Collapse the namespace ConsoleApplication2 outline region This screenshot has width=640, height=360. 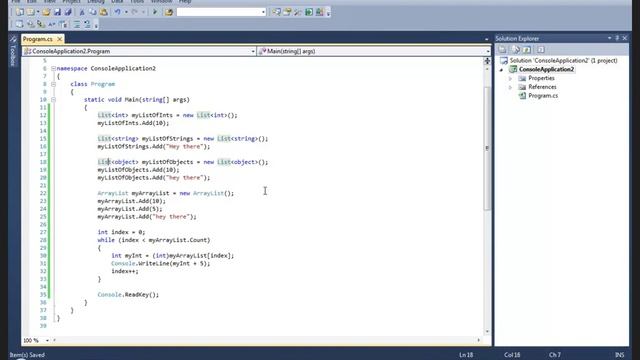click(53, 68)
